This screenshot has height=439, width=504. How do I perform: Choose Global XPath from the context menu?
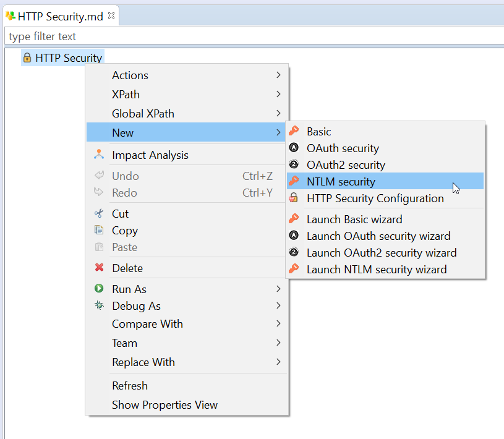pyautogui.click(x=186, y=113)
